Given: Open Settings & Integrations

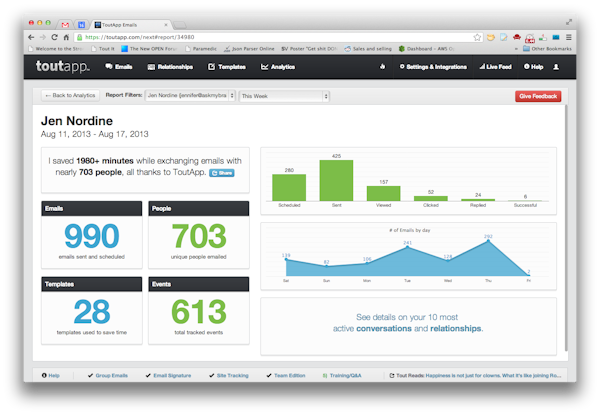Looking at the screenshot, I should 433,67.
